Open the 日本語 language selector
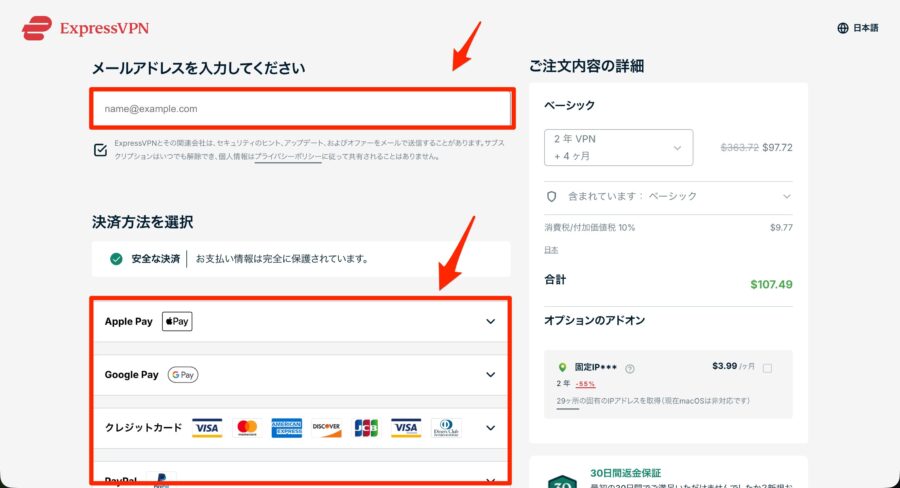900x488 pixels. [x=858, y=28]
